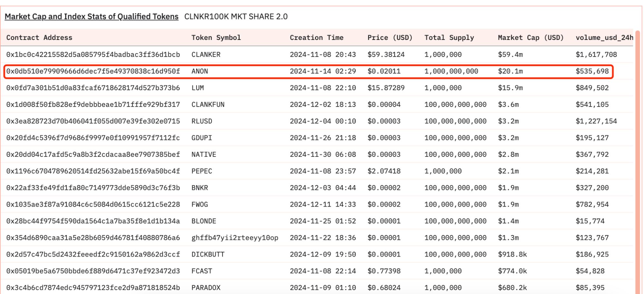Select the PARADOX contract address cell
The height and width of the screenshot is (294, 644).
pyautogui.click(x=93, y=288)
